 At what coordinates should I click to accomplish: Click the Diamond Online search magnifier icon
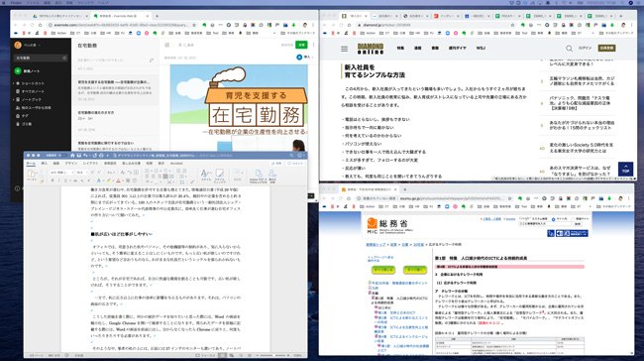[x=569, y=49]
